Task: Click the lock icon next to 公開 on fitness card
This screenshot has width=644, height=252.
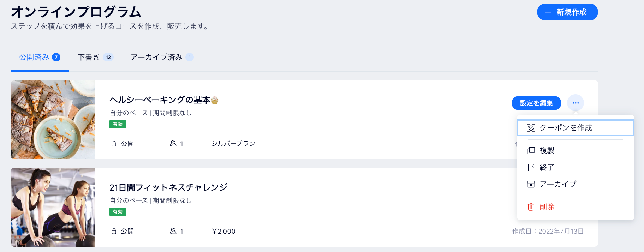Action: point(114,231)
